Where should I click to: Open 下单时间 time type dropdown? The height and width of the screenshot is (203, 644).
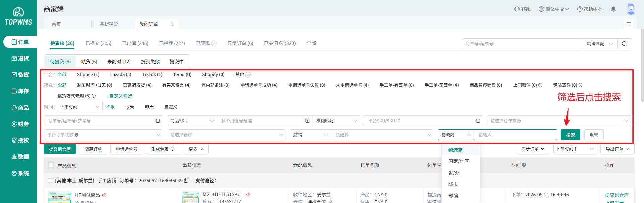(x=80, y=107)
